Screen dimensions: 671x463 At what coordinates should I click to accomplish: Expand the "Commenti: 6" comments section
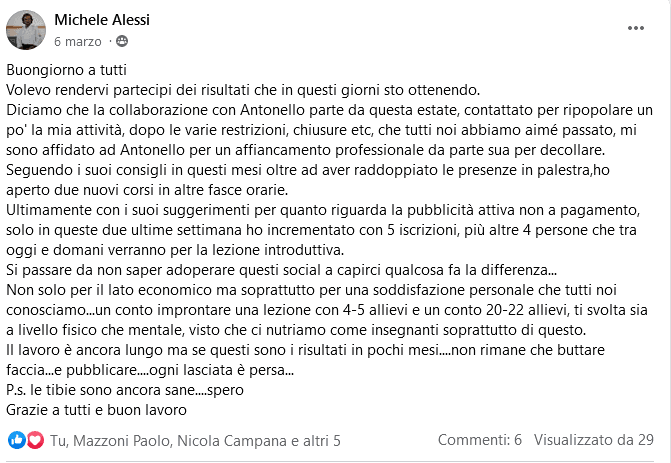tap(480, 440)
